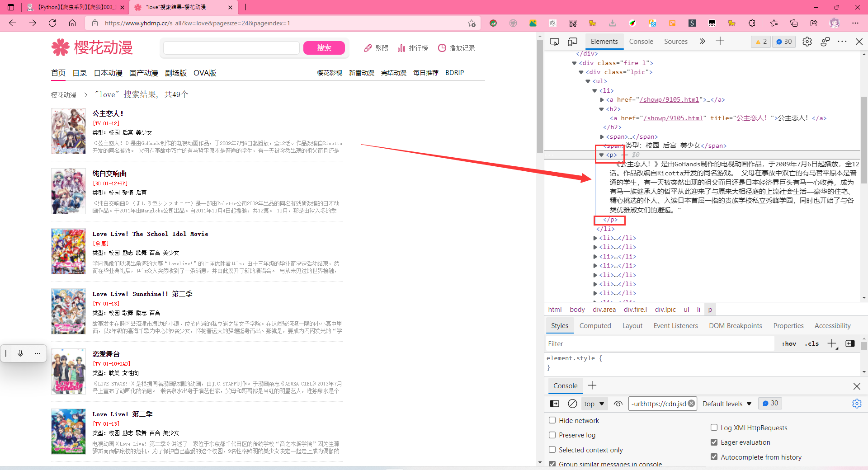Expand the collapsed span node
This screenshot has height=470, width=868.
602,137
